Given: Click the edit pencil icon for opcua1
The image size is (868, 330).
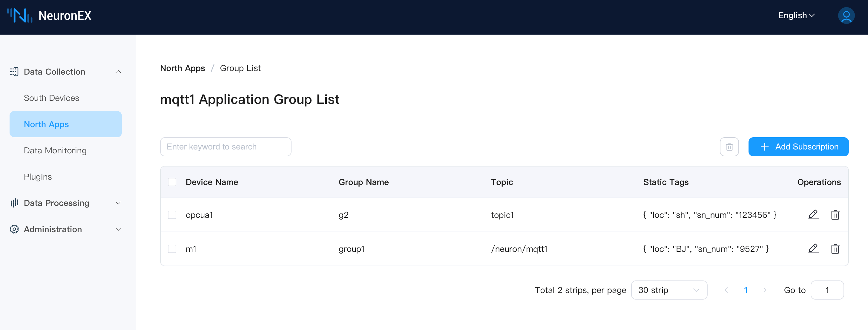Looking at the screenshot, I should 813,215.
